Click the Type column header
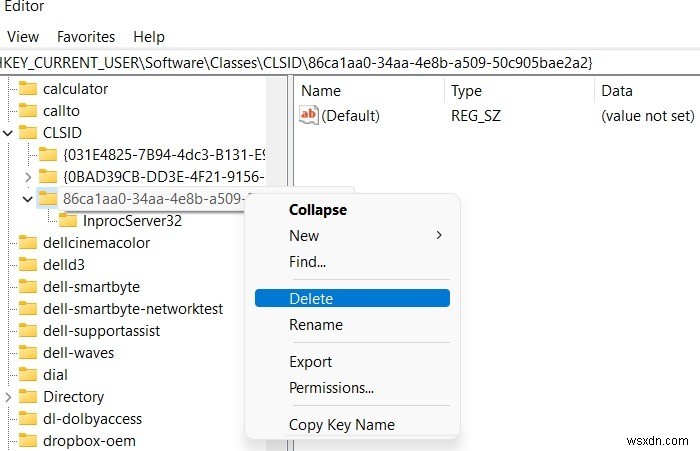 (x=467, y=91)
